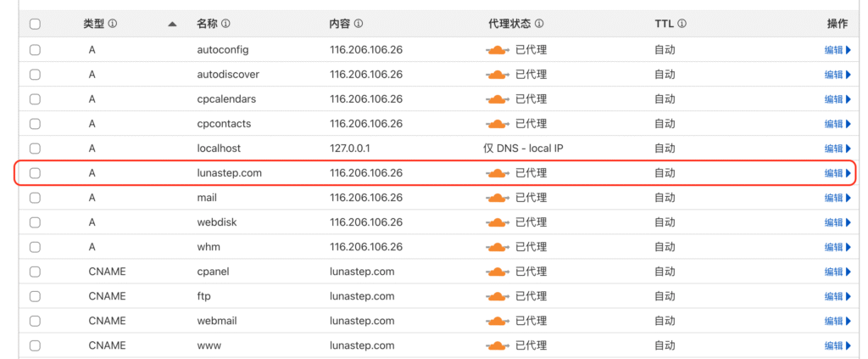Click the 编辑 link for whm record

pos(833,247)
